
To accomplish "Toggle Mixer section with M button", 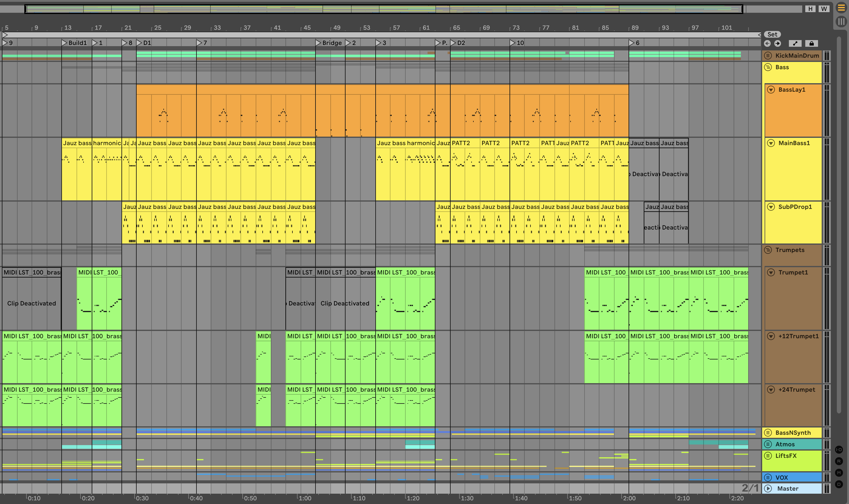I will (839, 473).
